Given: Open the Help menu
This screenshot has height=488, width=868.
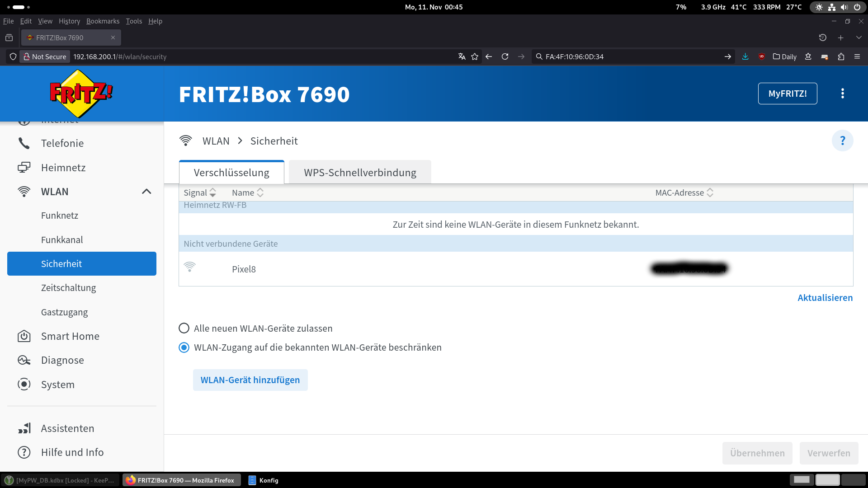Looking at the screenshot, I should [155, 21].
